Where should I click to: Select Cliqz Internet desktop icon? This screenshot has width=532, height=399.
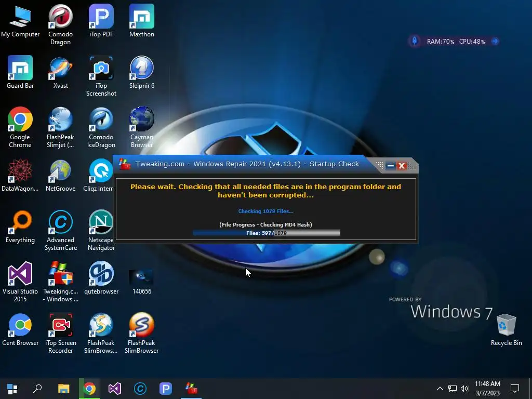pos(98,176)
